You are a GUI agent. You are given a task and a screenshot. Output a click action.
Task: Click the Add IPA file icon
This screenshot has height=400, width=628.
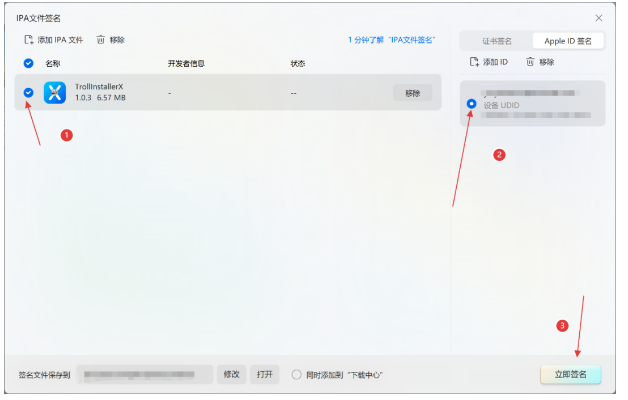click(29, 40)
